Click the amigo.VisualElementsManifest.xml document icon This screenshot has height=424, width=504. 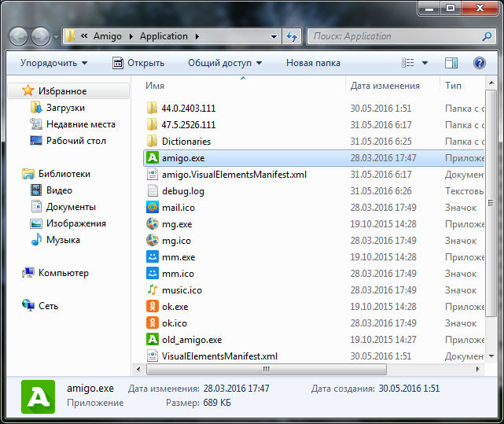(x=153, y=175)
